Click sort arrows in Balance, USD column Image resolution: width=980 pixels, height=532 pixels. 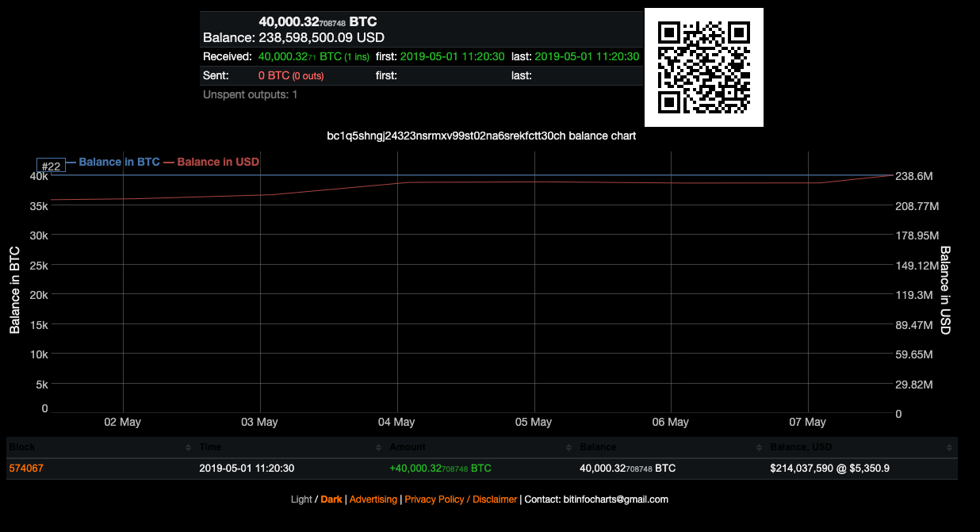click(x=949, y=448)
